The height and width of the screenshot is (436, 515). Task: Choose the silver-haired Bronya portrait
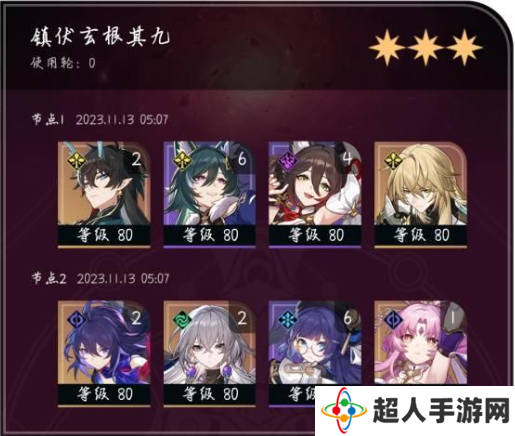209,353
